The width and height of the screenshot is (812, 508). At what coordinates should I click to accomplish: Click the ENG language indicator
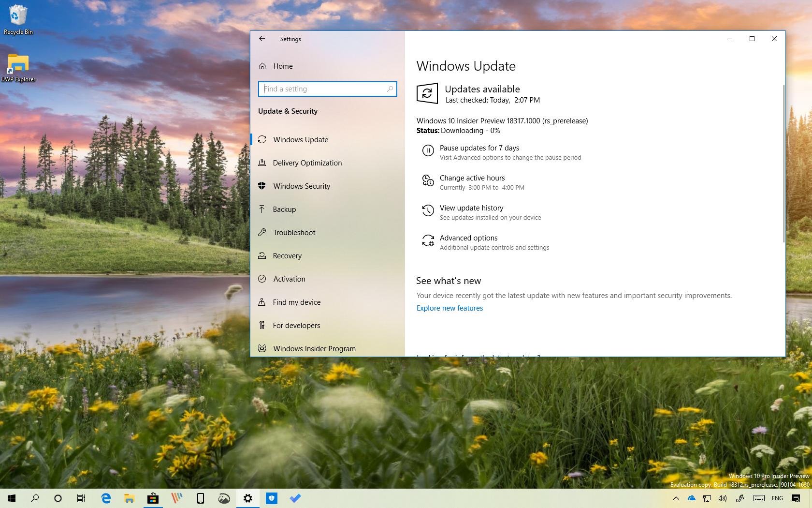[x=777, y=498]
